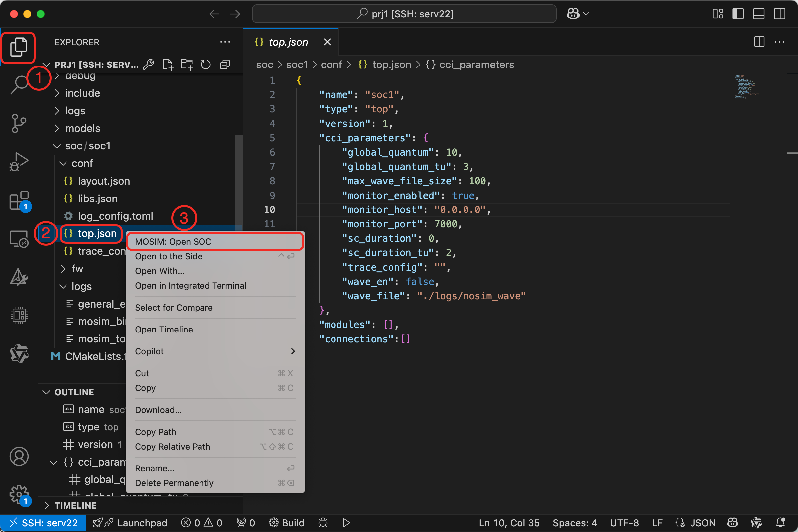
Task: Click Launchpad in status bar
Action: click(130, 523)
